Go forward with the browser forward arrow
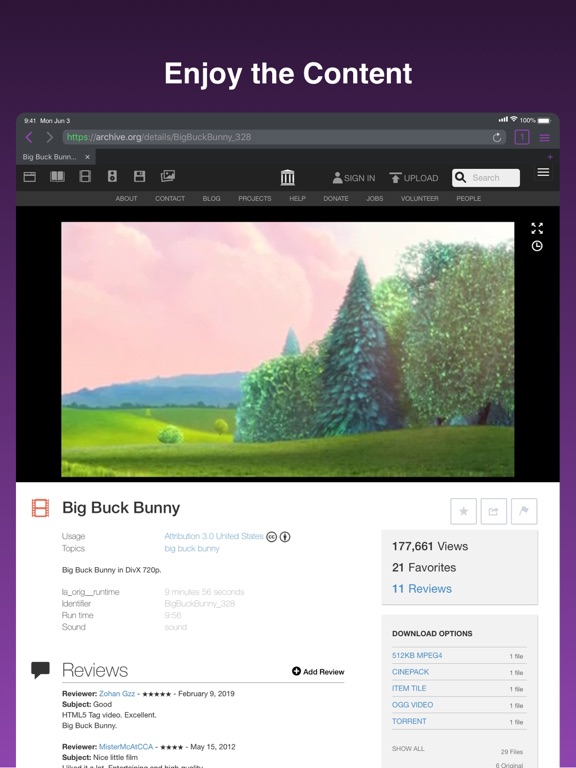 point(49,138)
